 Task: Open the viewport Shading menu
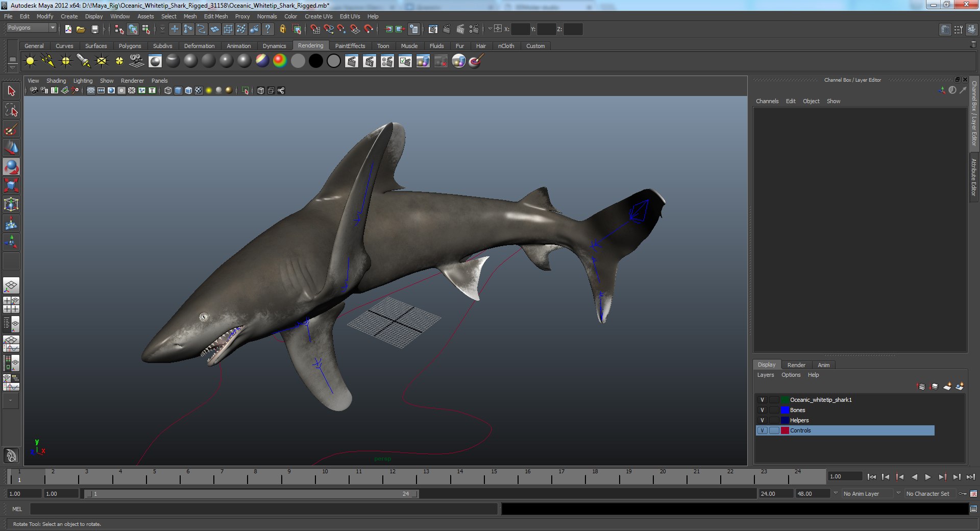pos(56,81)
